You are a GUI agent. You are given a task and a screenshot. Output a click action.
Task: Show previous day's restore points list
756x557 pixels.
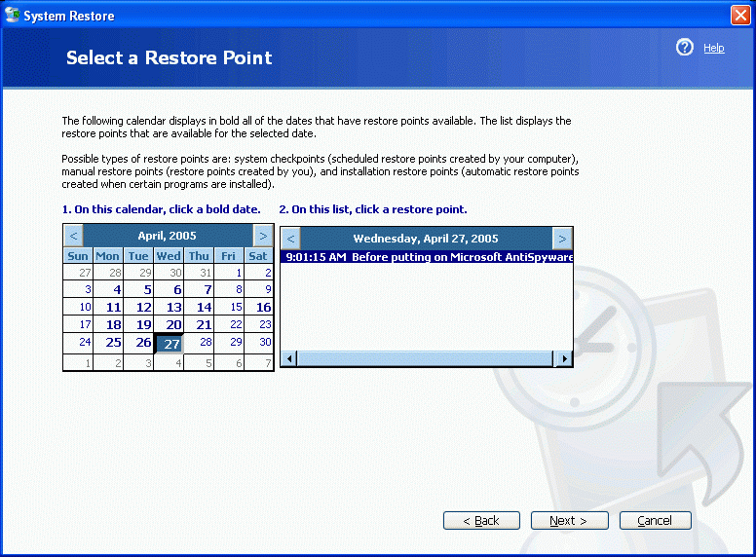click(x=290, y=238)
